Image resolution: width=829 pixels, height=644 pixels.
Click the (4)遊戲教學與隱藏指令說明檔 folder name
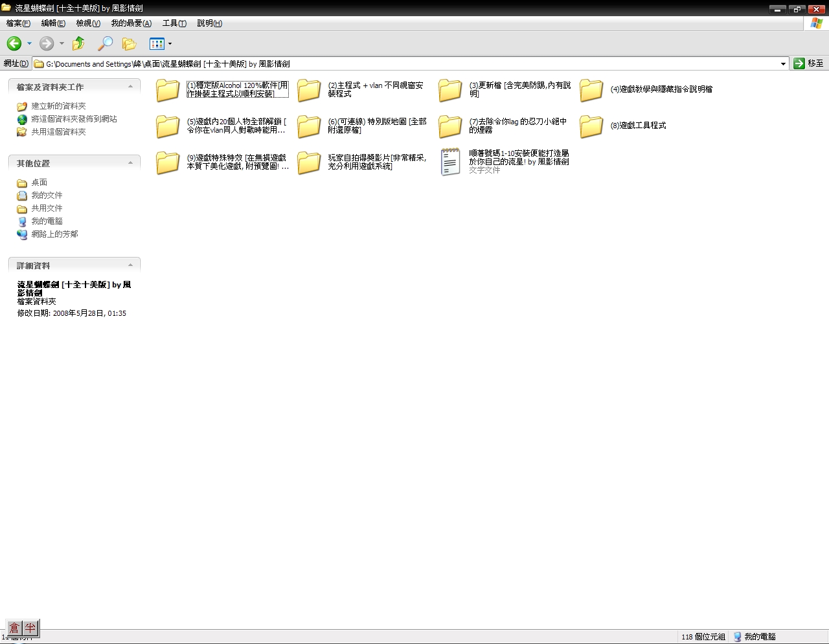pos(661,89)
